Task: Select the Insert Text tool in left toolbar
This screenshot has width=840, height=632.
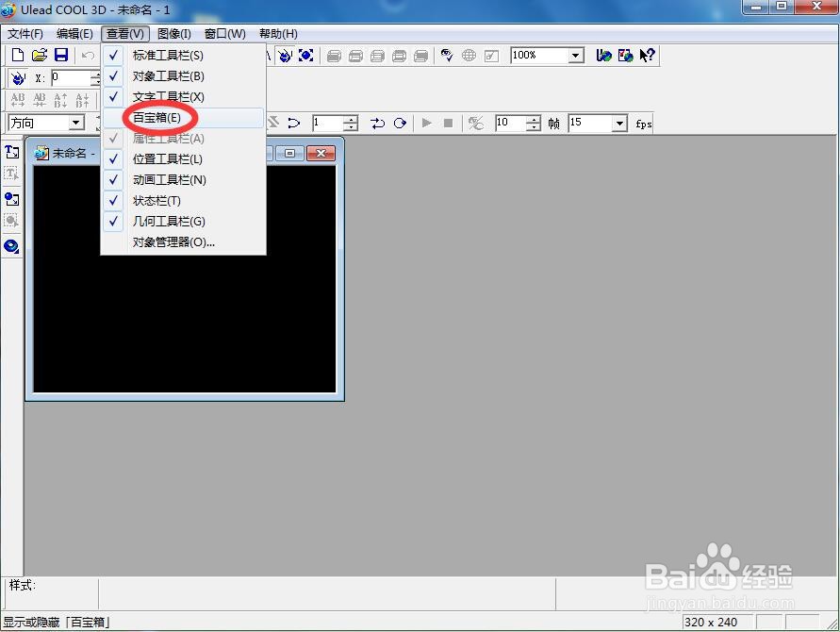Action: 12,152
